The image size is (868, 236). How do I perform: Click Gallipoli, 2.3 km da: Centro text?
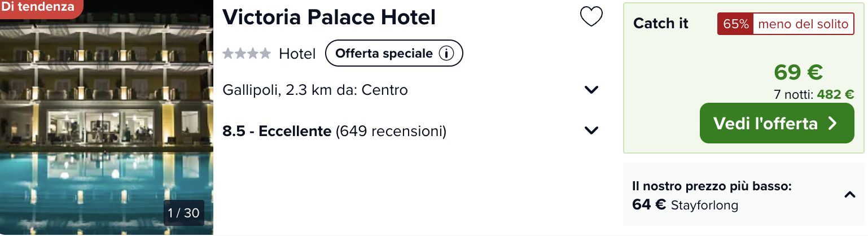[x=315, y=90]
